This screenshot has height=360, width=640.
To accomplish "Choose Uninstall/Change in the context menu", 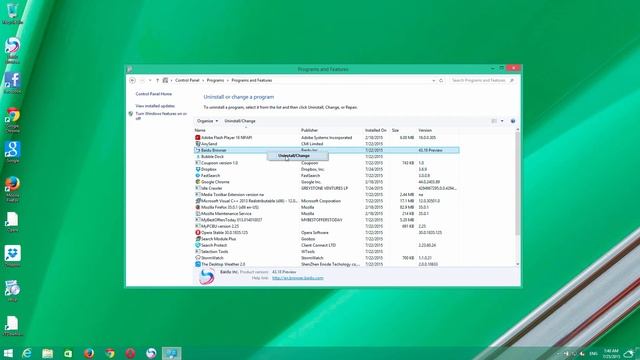I will pos(298,156).
